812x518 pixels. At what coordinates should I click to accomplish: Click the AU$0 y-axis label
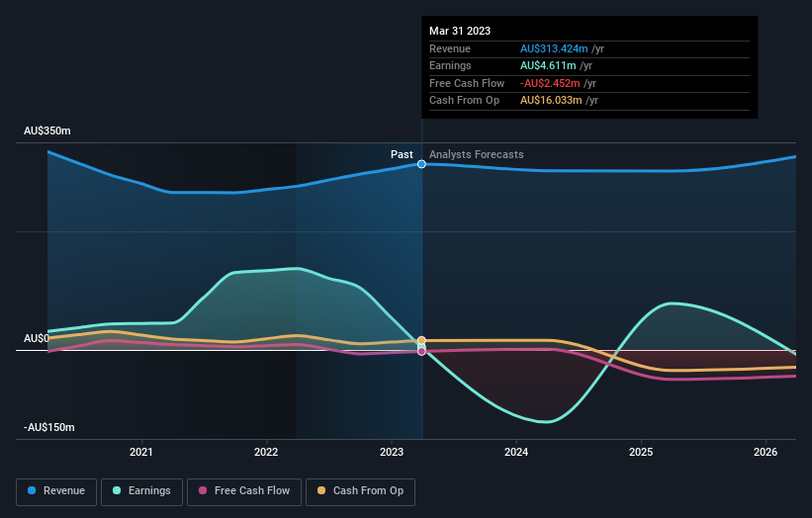pos(37,338)
